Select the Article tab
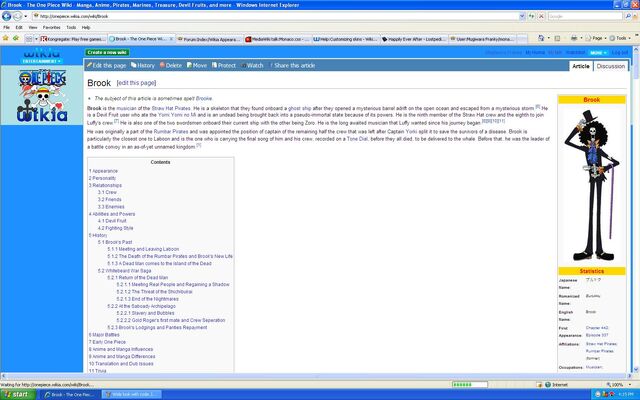This screenshot has width=640, height=400. click(x=581, y=66)
